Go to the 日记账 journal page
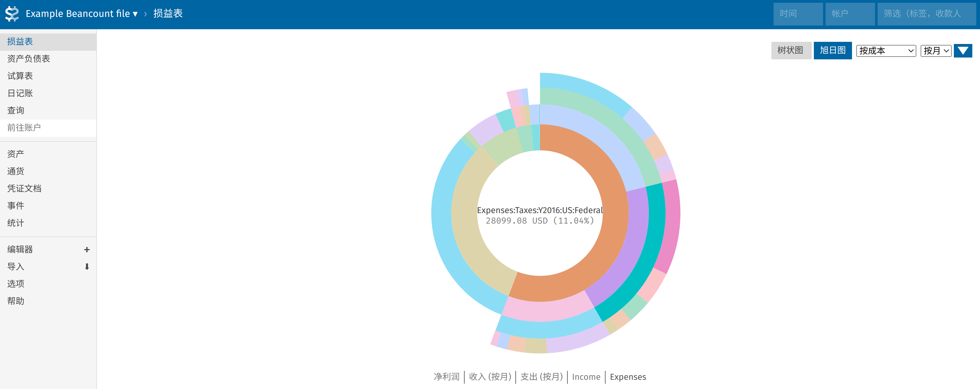This screenshot has width=980, height=389. (20, 93)
